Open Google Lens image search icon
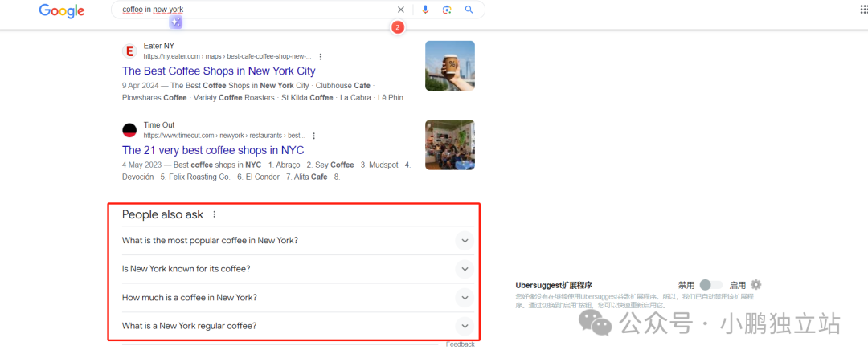Screen dimensions: 868x358 (x=448, y=10)
